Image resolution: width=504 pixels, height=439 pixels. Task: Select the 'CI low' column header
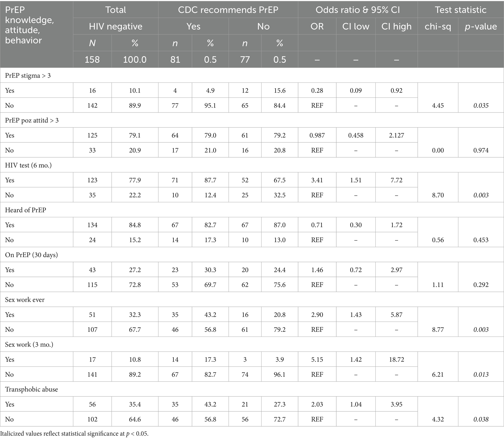pyautogui.click(x=356, y=26)
